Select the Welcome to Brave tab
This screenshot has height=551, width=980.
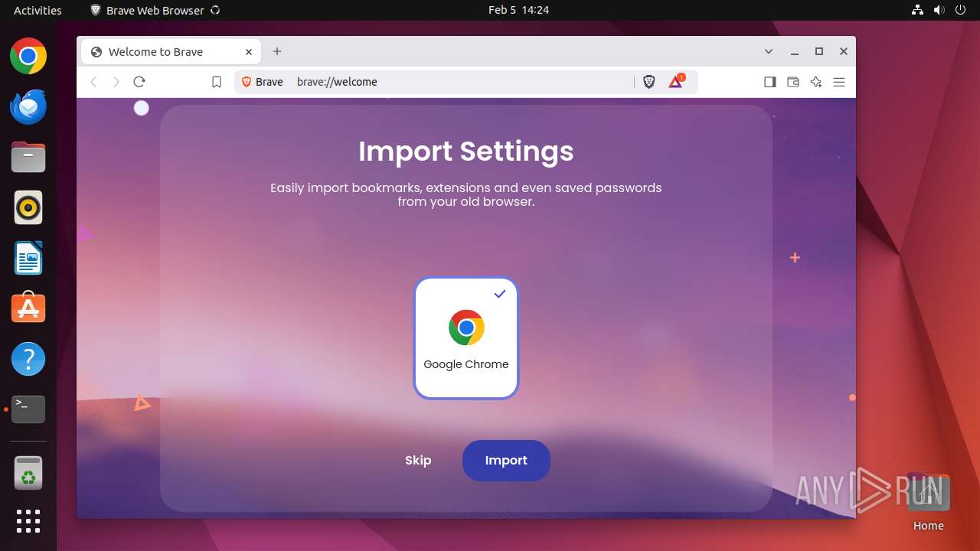[x=171, y=52]
